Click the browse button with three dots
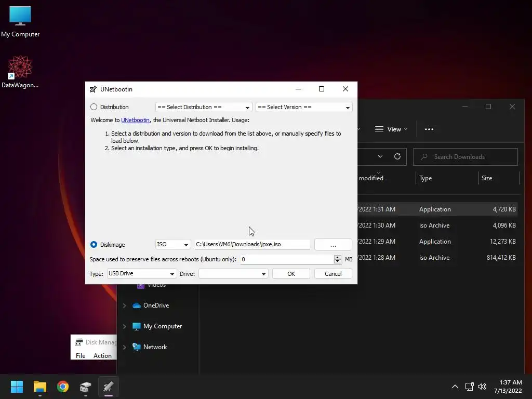Image resolution: width=532 pixels, height=399 pixels. [333, 245]
